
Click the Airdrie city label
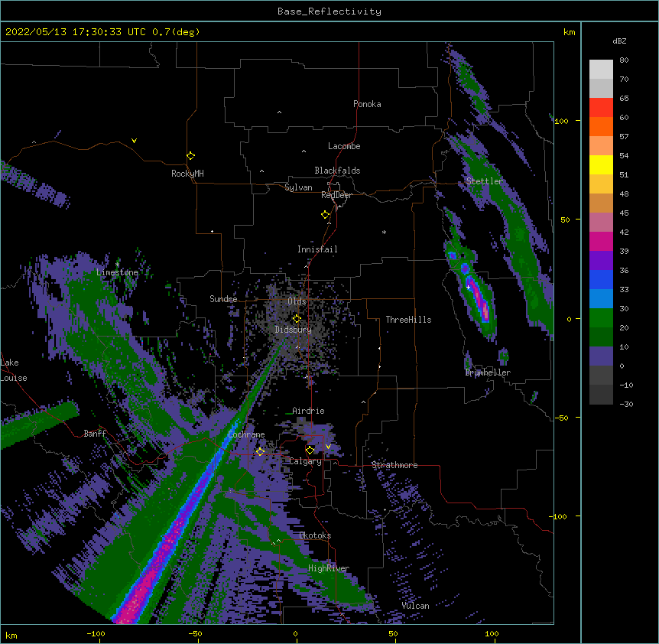point(309,411)
